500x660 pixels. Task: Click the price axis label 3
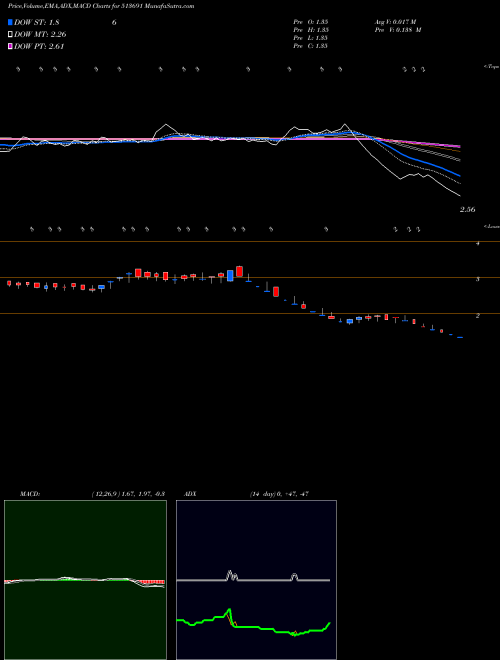[x=478, y=279]
